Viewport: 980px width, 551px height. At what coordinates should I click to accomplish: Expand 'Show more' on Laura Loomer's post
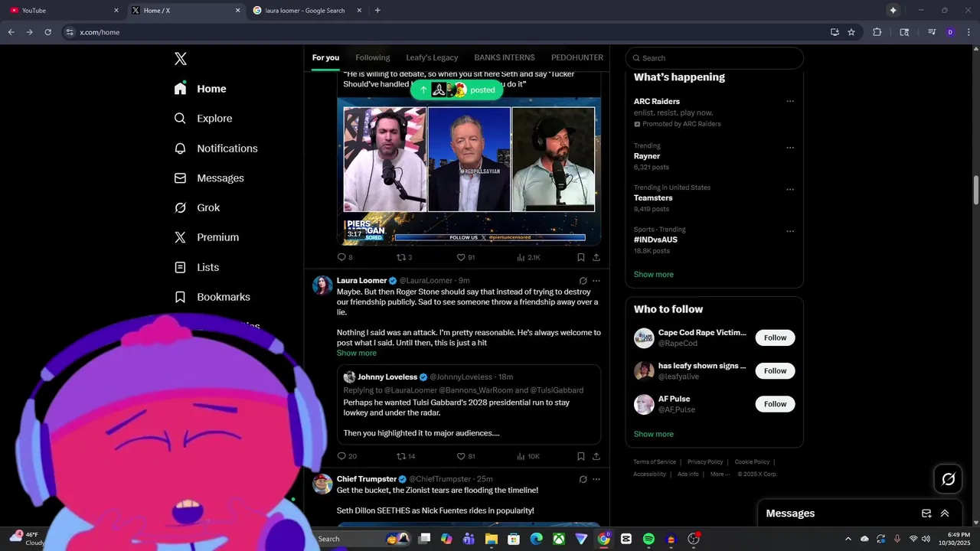pyautogui.click(x=357, y=353)
